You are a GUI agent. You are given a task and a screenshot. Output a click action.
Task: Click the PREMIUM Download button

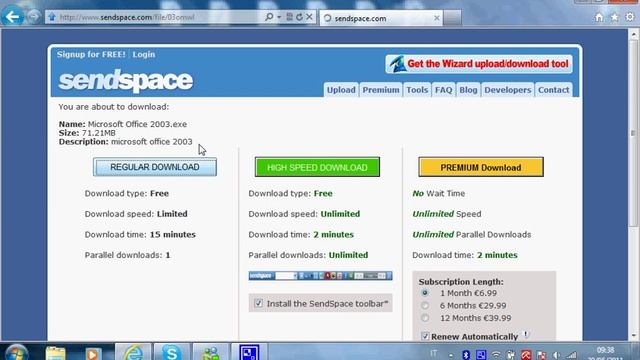click(481, 167)
